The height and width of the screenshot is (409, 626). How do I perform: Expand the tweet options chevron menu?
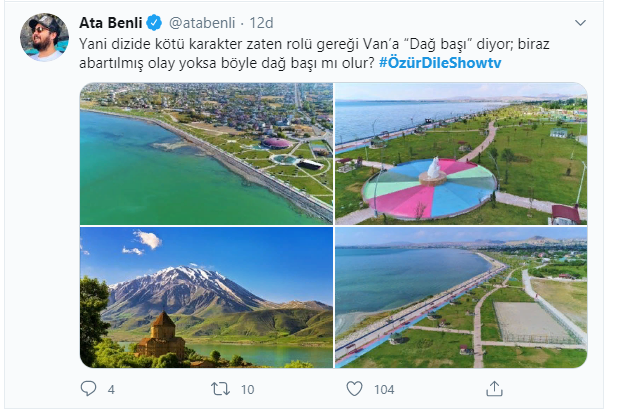click(580, 23)
